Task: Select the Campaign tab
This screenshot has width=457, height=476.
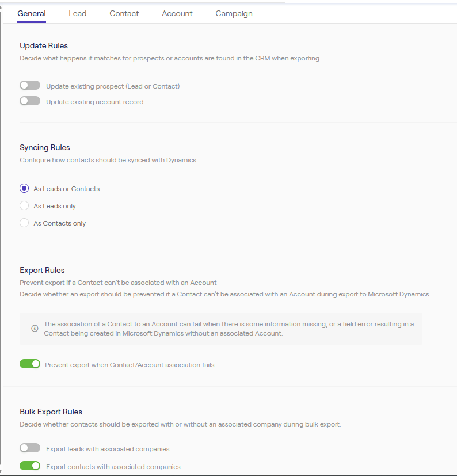Action: pos(234,13)
